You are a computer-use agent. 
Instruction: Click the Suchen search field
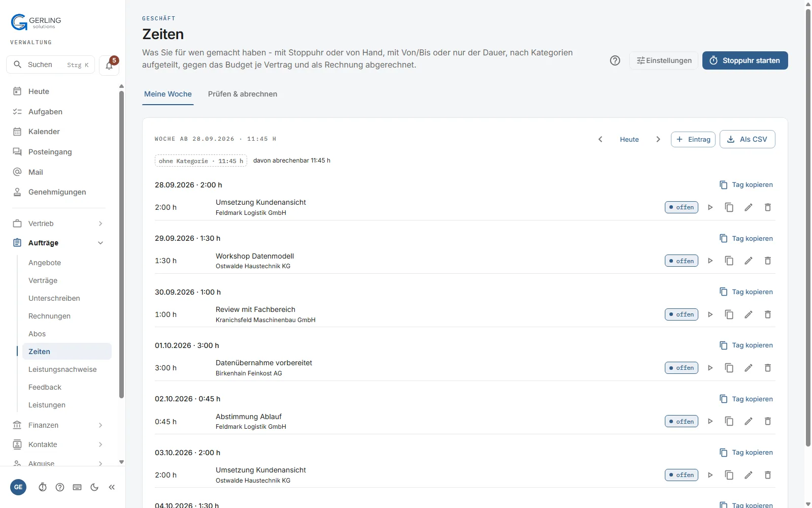pos(51,65)
